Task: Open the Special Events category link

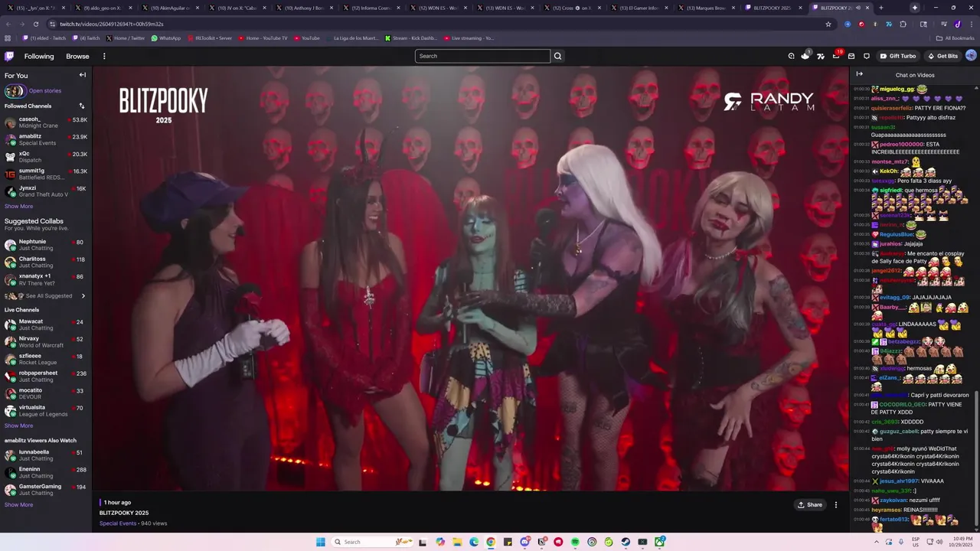Action: (118, 523)
